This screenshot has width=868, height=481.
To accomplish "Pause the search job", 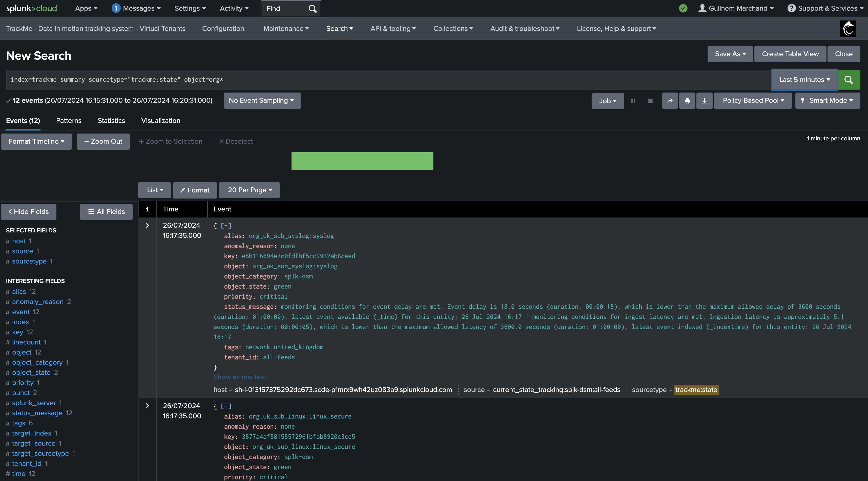I will [633, 101].
